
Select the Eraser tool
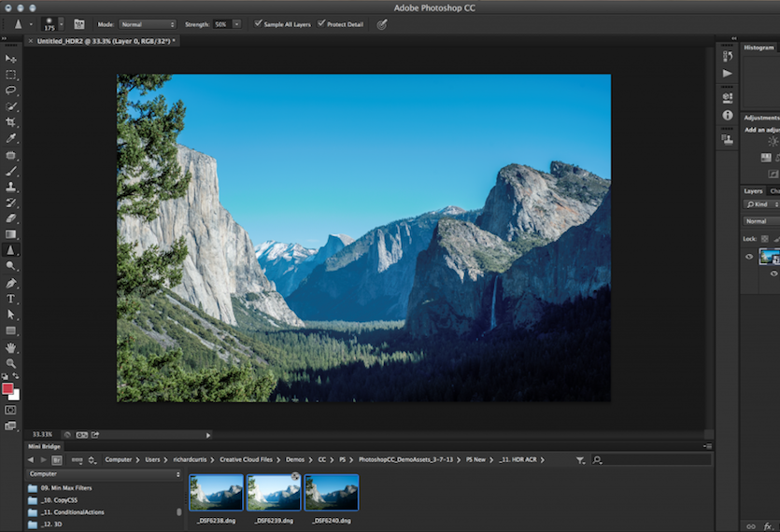10,218
